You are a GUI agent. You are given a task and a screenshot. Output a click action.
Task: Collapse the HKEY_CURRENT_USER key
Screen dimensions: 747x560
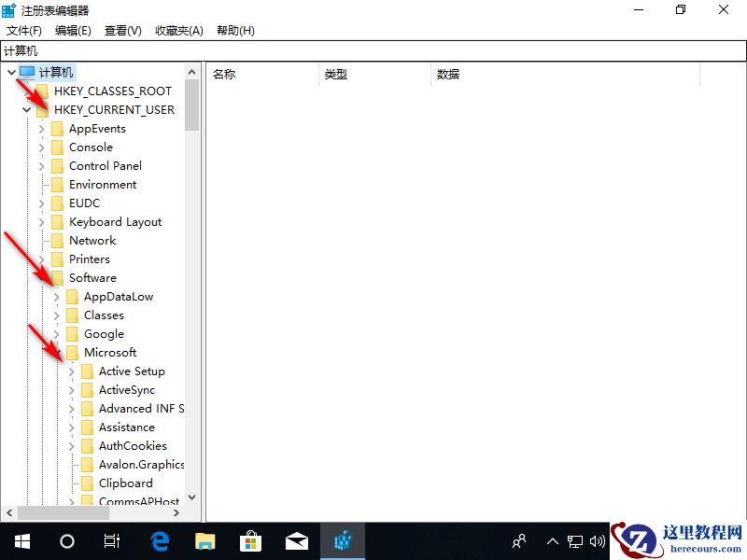26,109
